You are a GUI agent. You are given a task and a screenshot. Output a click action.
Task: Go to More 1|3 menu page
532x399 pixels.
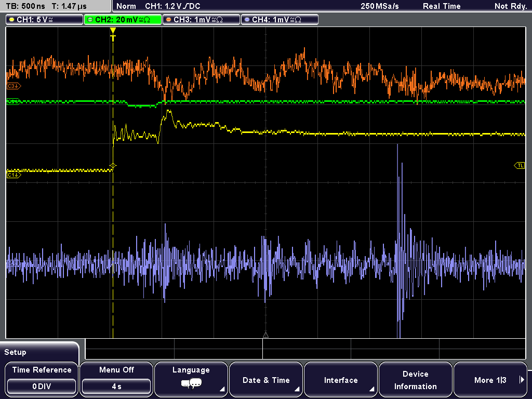[x=490, y=379]
